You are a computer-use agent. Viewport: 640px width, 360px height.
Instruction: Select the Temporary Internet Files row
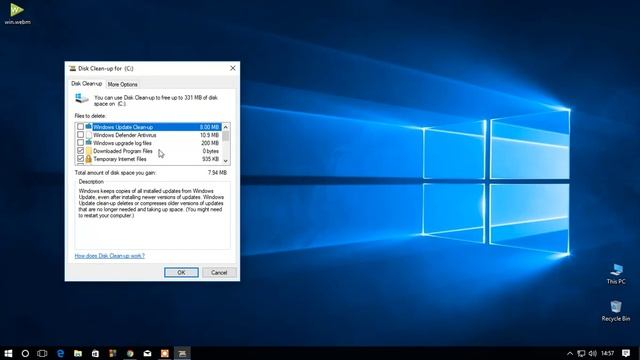(x=148, y=159)
